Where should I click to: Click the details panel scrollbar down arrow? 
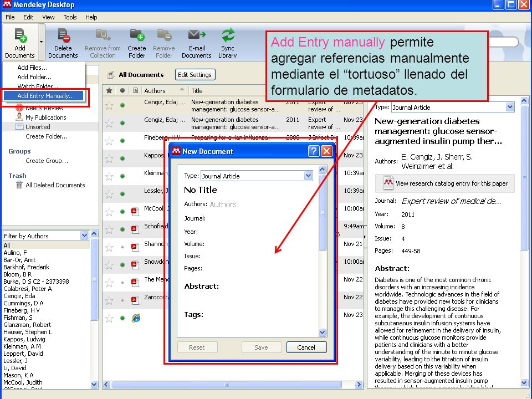[x=524, y=383]
